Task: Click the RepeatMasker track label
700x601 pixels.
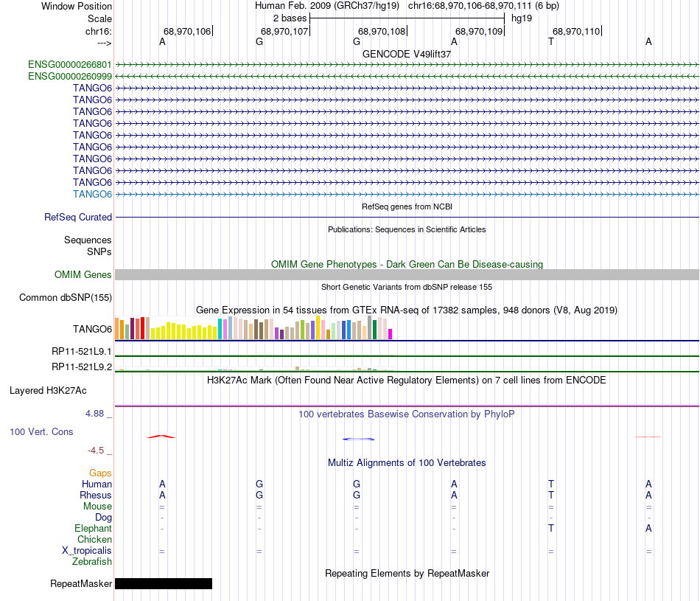Action: point(81,583)
